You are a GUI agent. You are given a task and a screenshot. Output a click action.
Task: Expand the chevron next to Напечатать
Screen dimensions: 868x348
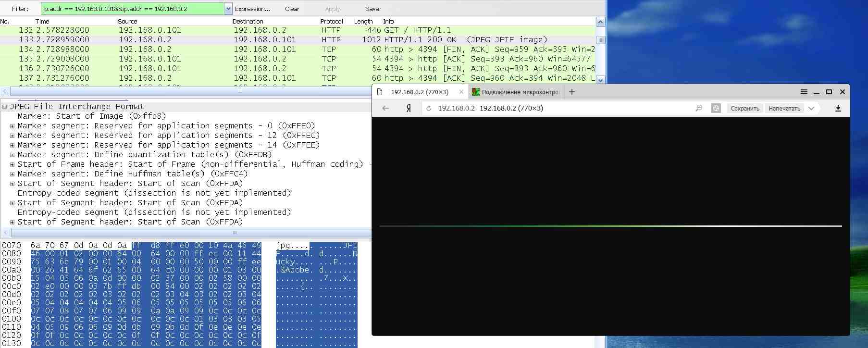811,108
